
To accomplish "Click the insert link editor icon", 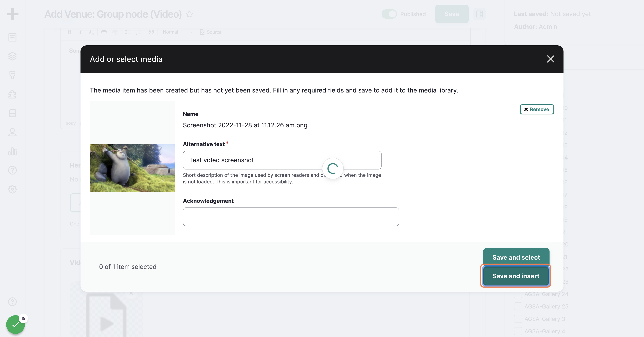I will point(104,32).
